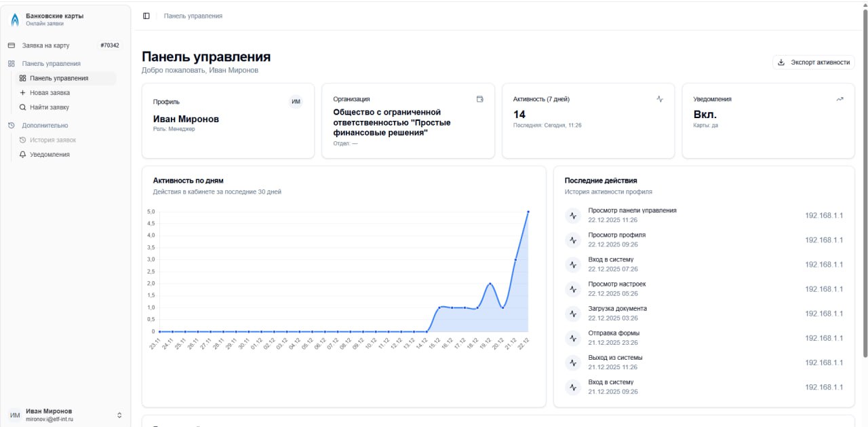Click activity icon beside Загрузка документа
This screenshot has height=427, width=868.
(x=573, y=314)
